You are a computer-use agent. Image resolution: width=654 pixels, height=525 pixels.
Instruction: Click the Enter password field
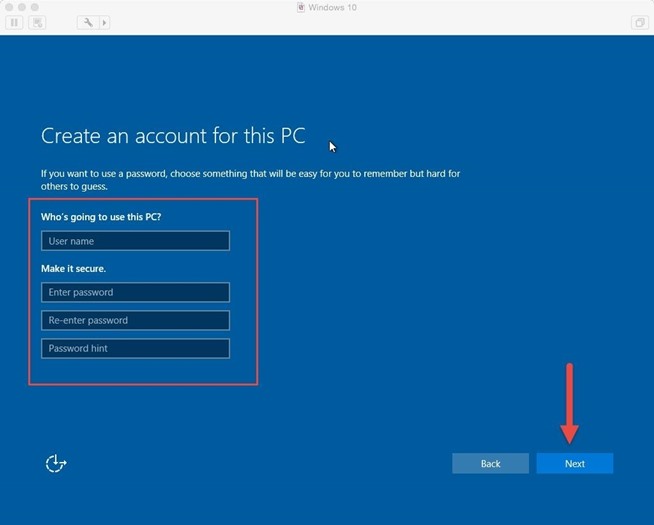click(135, 293)
